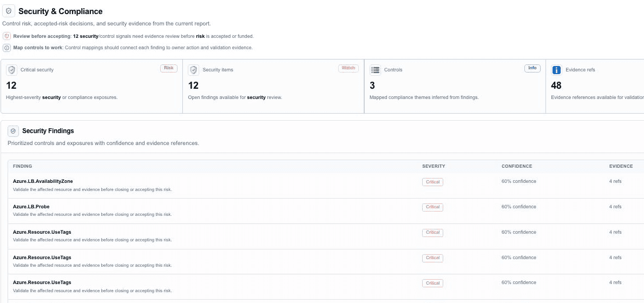Click 60% confidence for Azure.LB.Probe
Screen dimensions: 644x303
[519, 207]
